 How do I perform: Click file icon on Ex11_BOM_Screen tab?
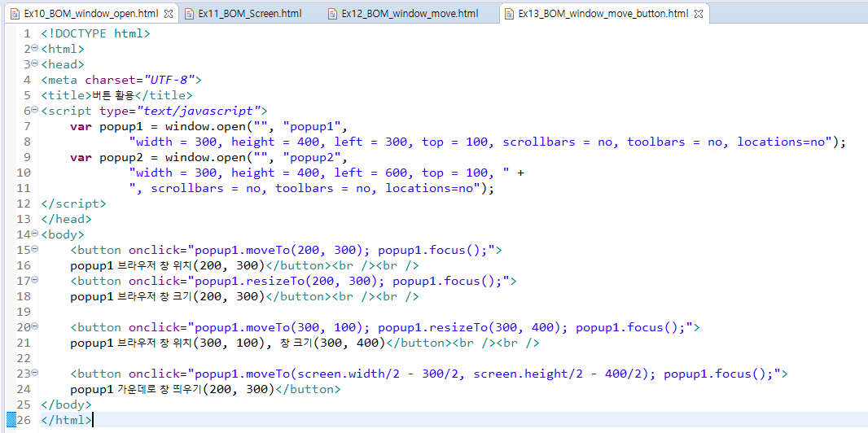pos(190,13)
